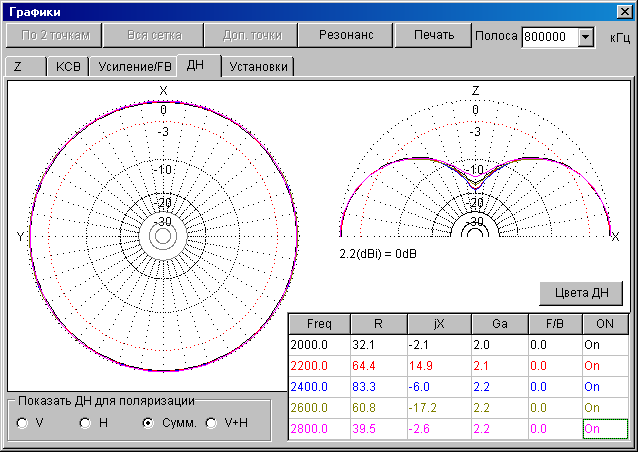Toggle On cell for 2400.0 frequency row
Screen dimensions: 638x452
[605, 386]
